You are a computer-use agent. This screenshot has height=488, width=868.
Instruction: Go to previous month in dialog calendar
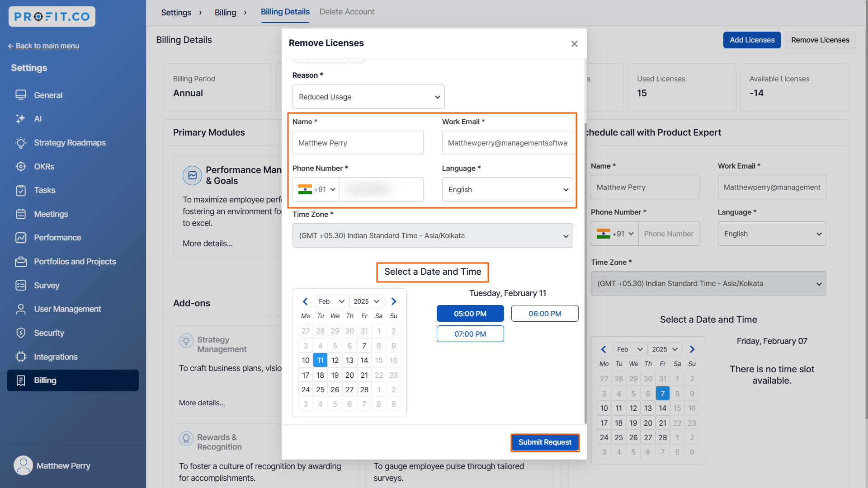tap(305, 301)
